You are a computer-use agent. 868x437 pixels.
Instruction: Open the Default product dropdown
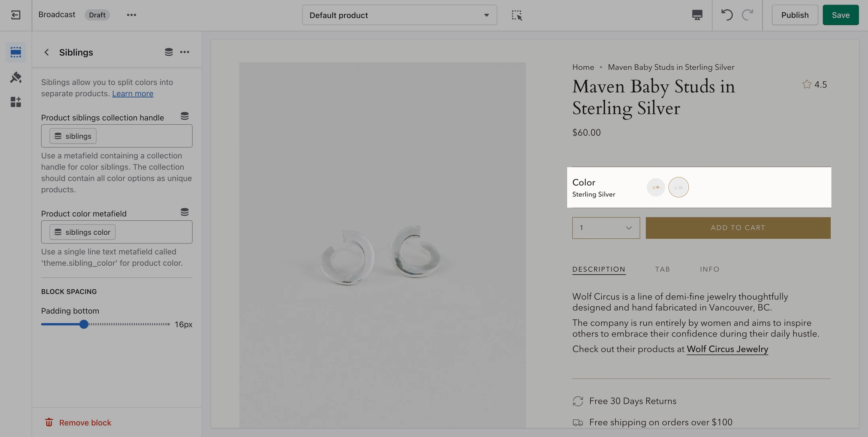[399, 15]
